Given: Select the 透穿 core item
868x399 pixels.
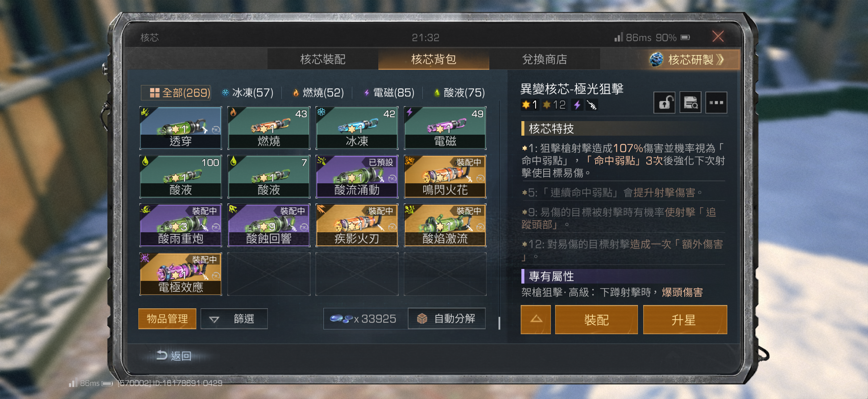Looking at the screenshot, I should click(181, 128).
